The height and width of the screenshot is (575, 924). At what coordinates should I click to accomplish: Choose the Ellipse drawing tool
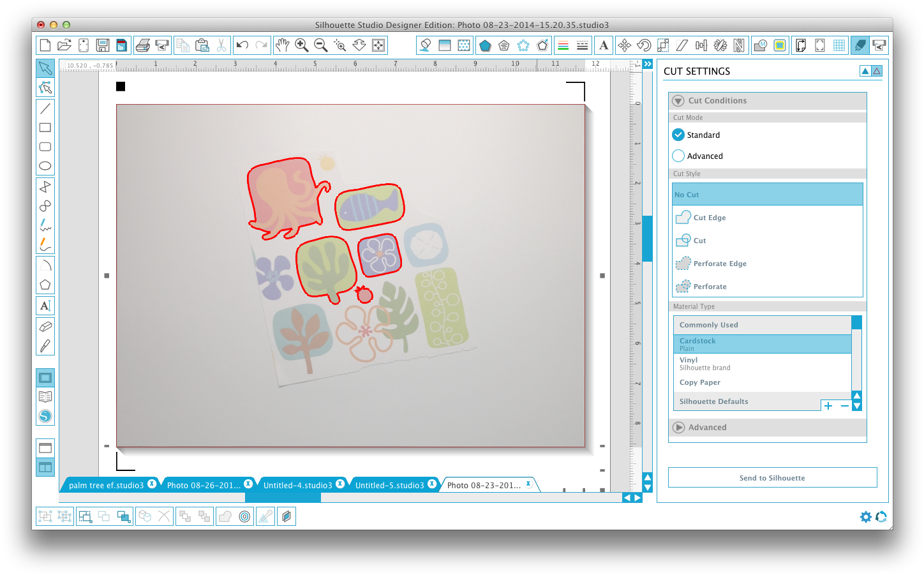(45, 166)
